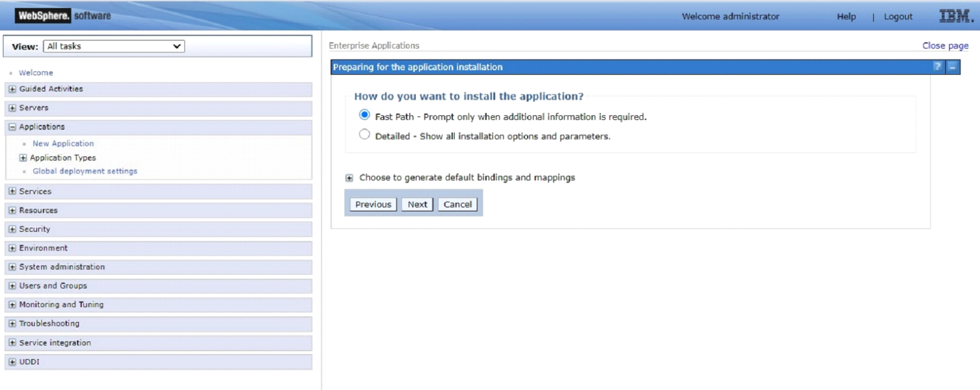
Task: Expand the Services node
Action: (x=12, y=191)
